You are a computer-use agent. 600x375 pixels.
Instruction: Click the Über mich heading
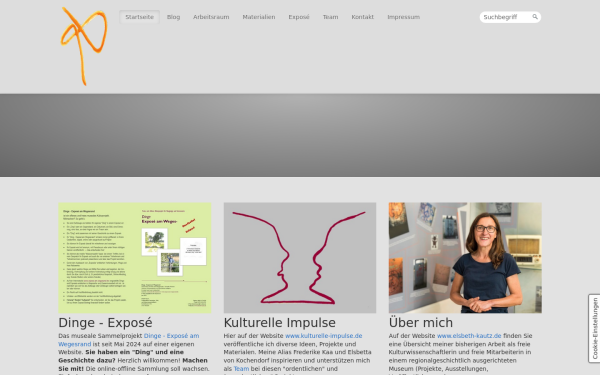421,323
